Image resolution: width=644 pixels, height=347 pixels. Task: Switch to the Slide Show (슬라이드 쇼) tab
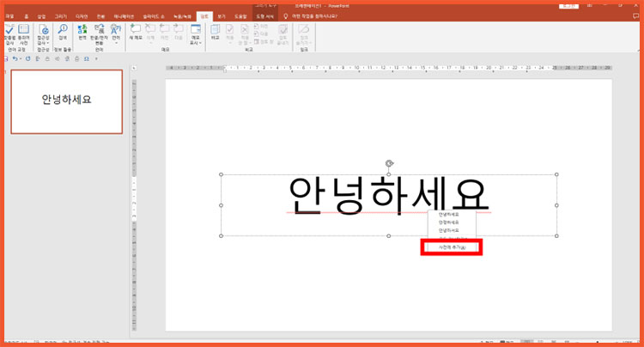pos(154,16)
